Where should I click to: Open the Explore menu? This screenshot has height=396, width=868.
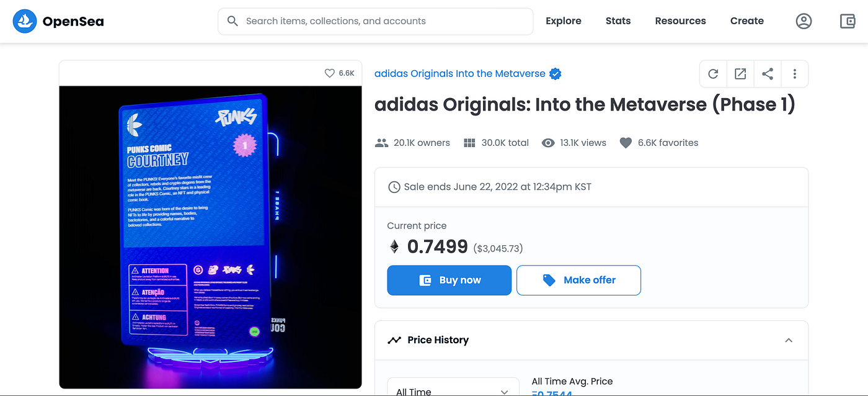coord(564,21)
